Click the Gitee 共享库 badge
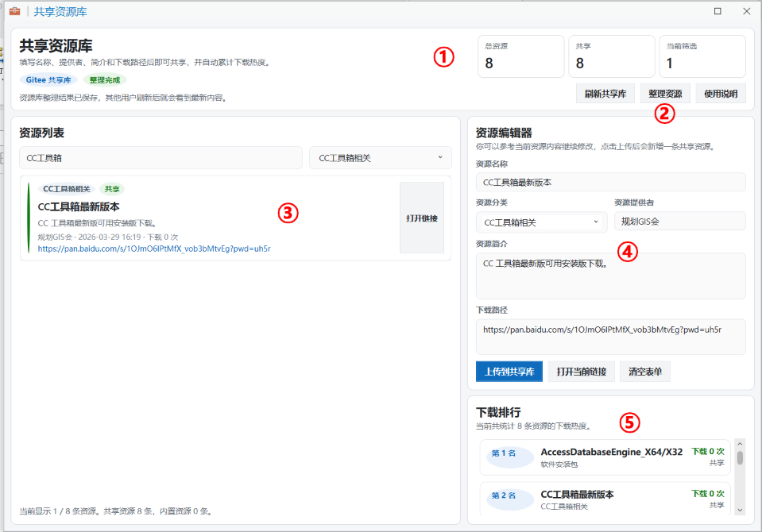The width and height of the screenshot is (762, 532). tap(48, 80)
